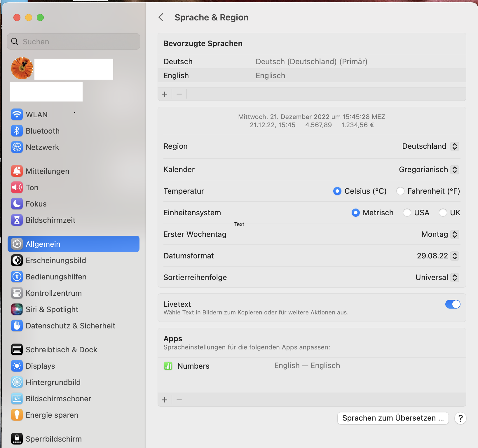
Task: Open Bildschirmschoner in sidebar
Action: click(74, 398)
